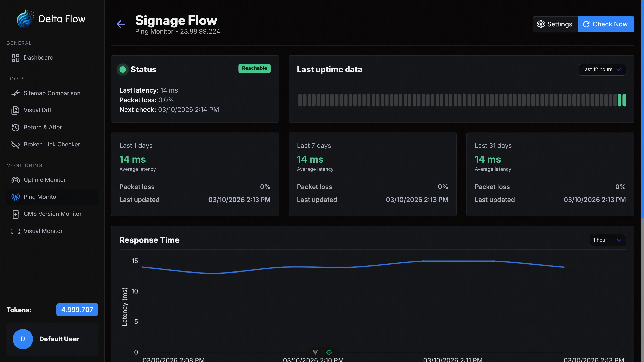Go to Uptime Monitor menu item
The image size is (644, 362).
coord(44,180)
